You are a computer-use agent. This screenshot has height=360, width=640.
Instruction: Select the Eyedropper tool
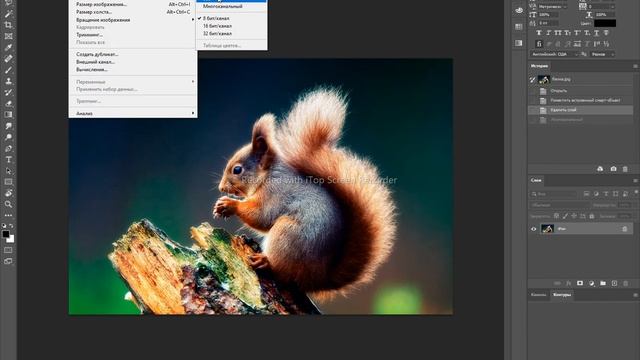click(8, 47)
